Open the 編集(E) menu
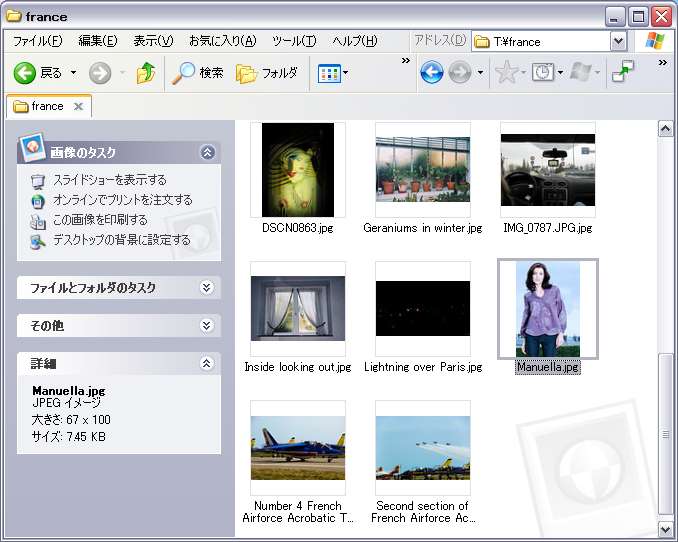Viewport: 678px width, 542px height. click(x=98, y=41)
